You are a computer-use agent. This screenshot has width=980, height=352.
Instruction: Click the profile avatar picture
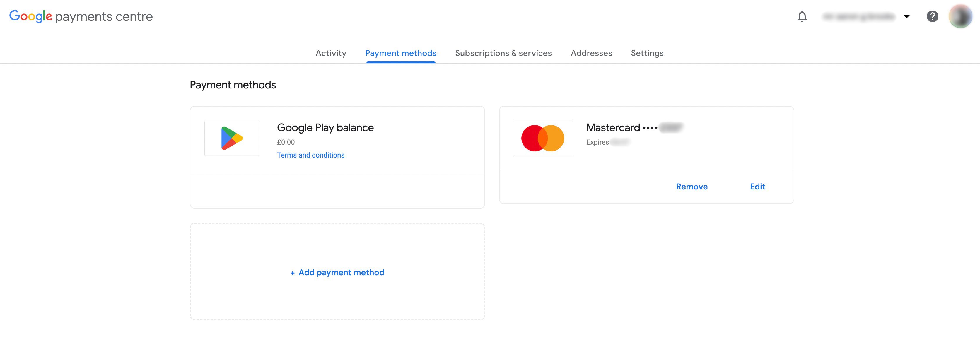[961, 16]
